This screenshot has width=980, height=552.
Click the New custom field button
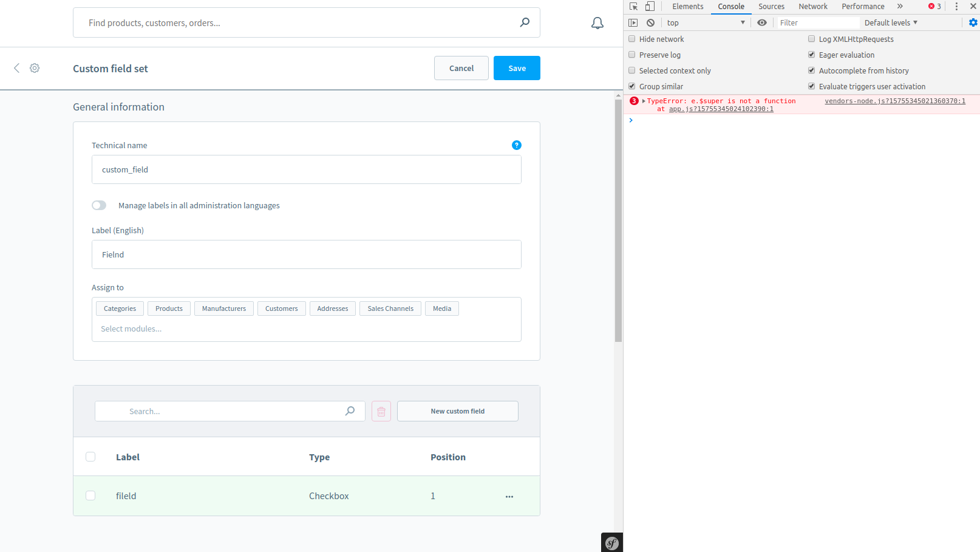tap(457, 411)
